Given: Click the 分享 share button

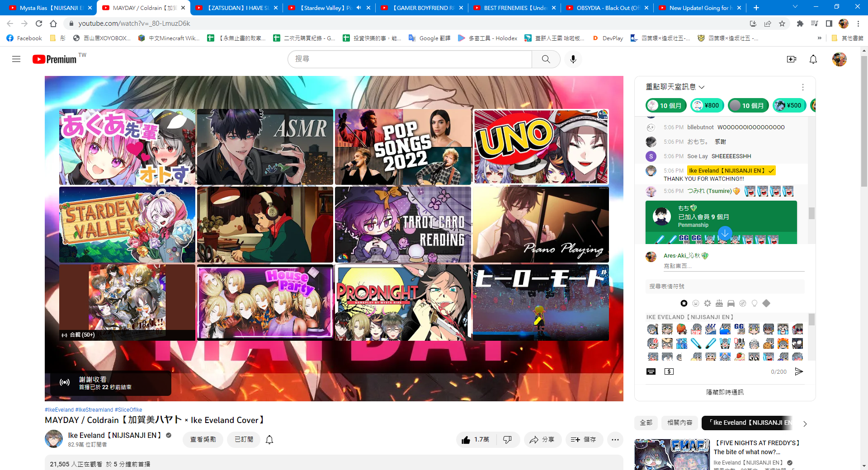Looking at the screenshot, I should [542, 439].
